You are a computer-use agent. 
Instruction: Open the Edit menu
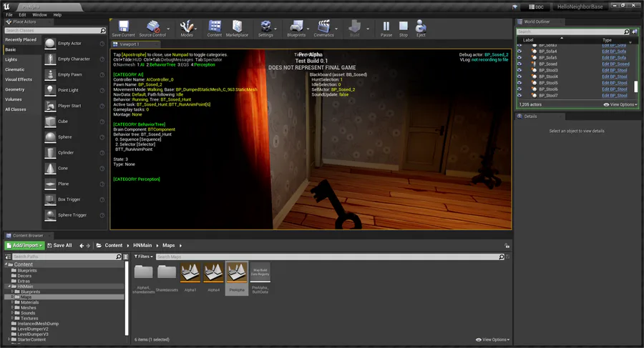tap(22, 15)
